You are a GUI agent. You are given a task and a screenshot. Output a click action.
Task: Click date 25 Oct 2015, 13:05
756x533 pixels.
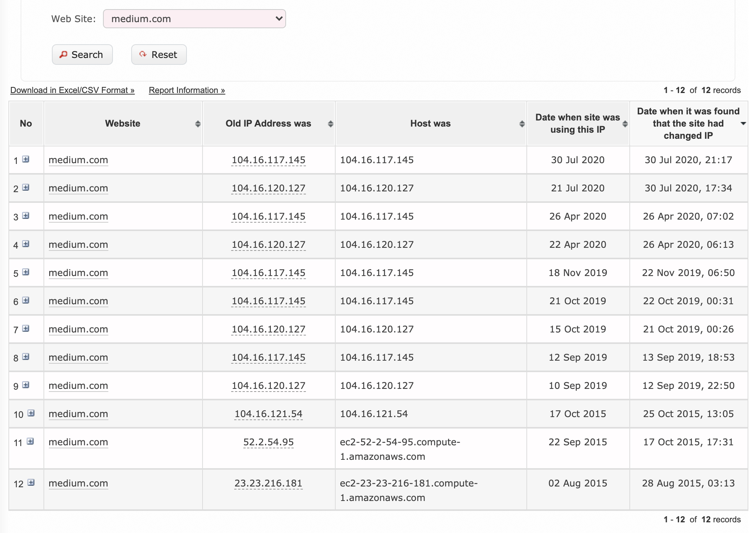pos(688,414)
